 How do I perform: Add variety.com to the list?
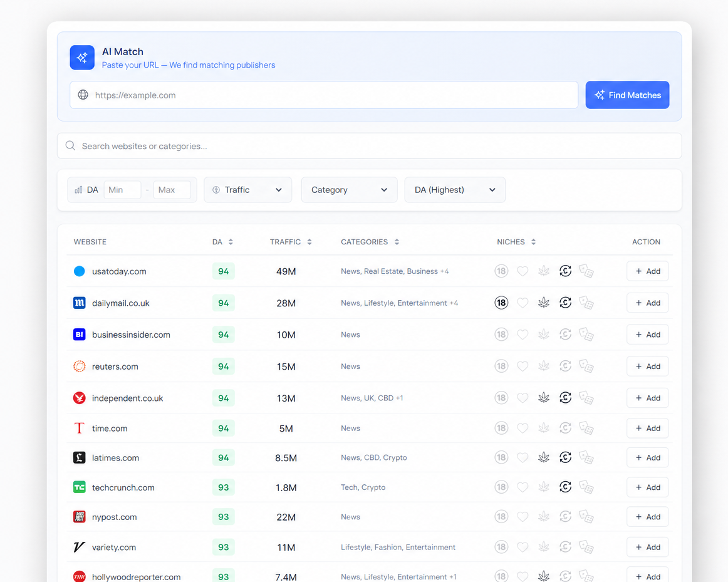648,547
